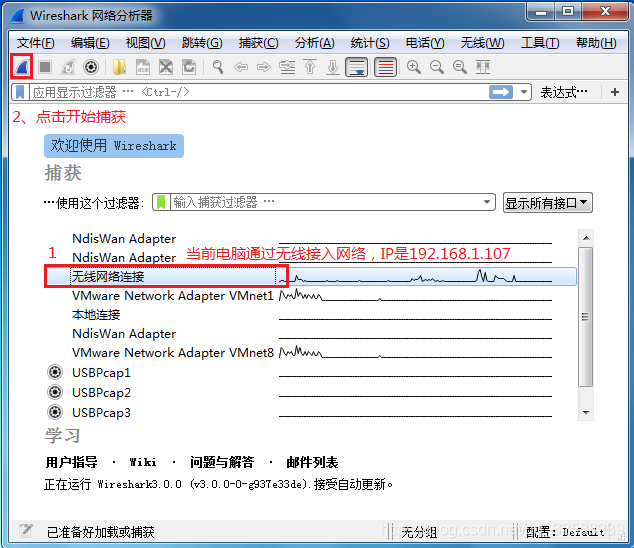Toggle packet colorization rules
The height and width of the screenshot is (548, 634).
click(x=385, y=67)
